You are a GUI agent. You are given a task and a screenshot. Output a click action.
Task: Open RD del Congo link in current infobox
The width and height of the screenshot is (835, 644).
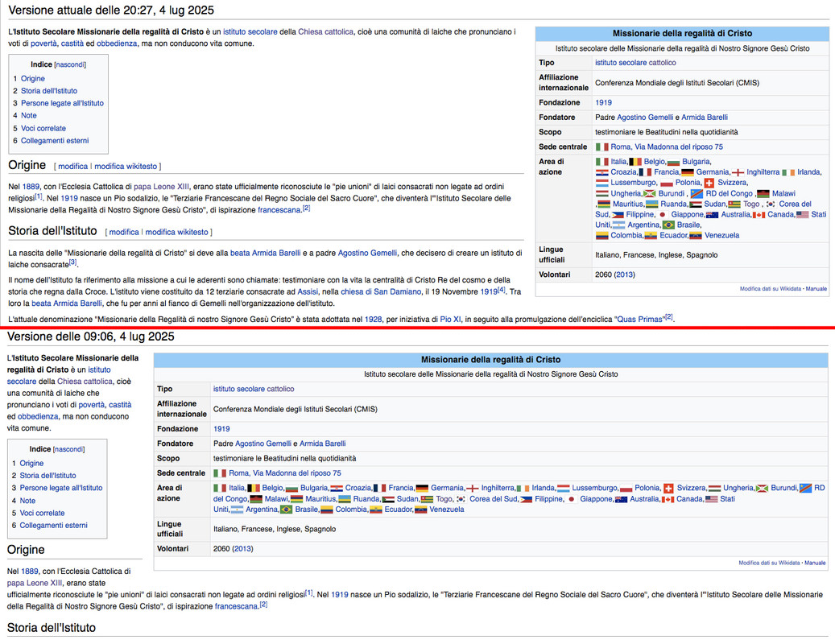click(x=729, y=194)
